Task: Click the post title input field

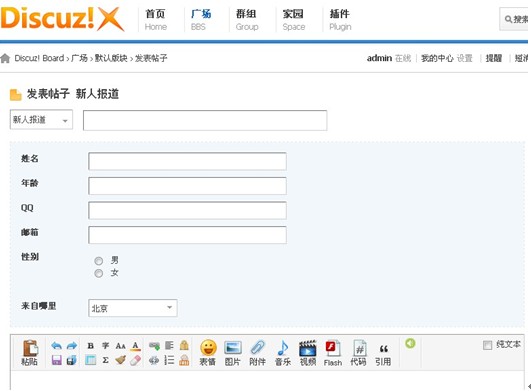Action: [x=205, y=120]
